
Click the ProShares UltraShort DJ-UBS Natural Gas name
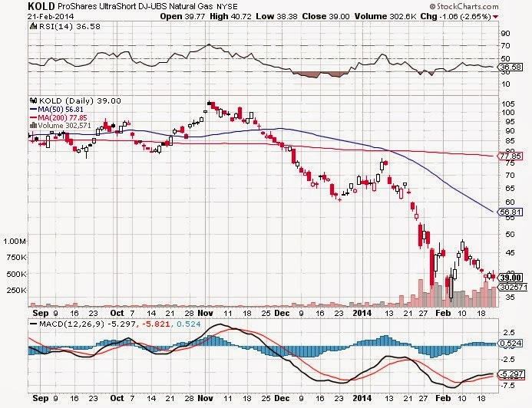tap(136, 6)
